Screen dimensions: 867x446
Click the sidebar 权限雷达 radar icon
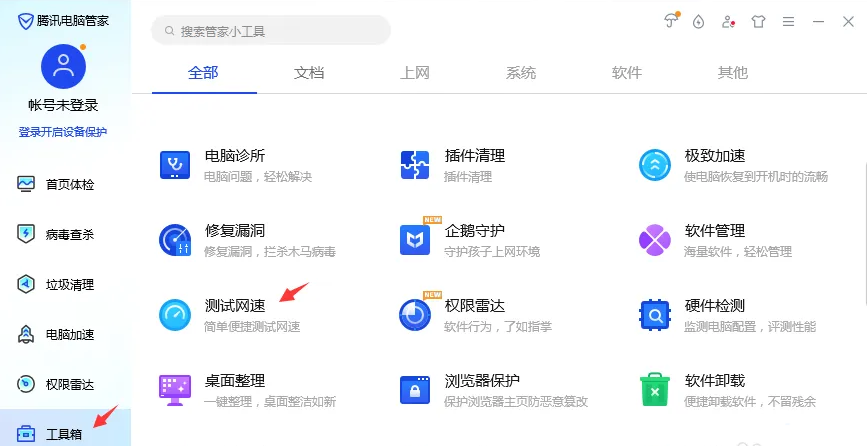point(26,384)
